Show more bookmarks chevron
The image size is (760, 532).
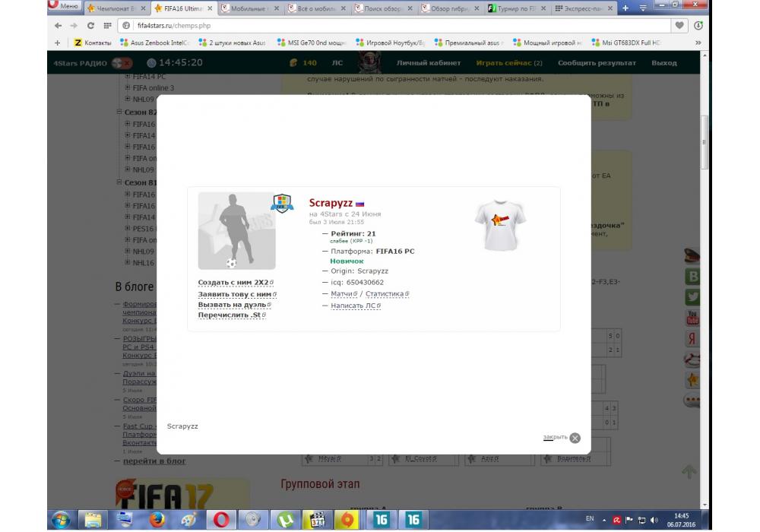(698, 43)
